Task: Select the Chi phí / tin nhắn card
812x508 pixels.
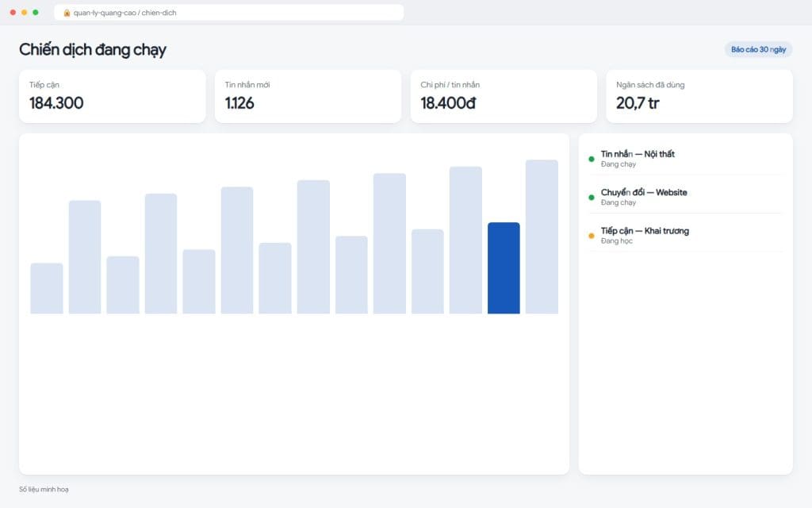Action: click(504, 96)
